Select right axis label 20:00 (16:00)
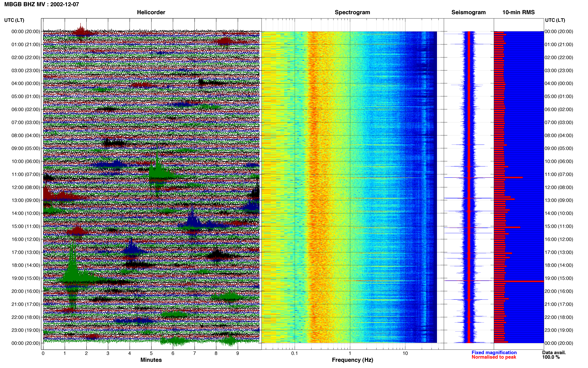The image size is (588, 368). click(559, 291)
